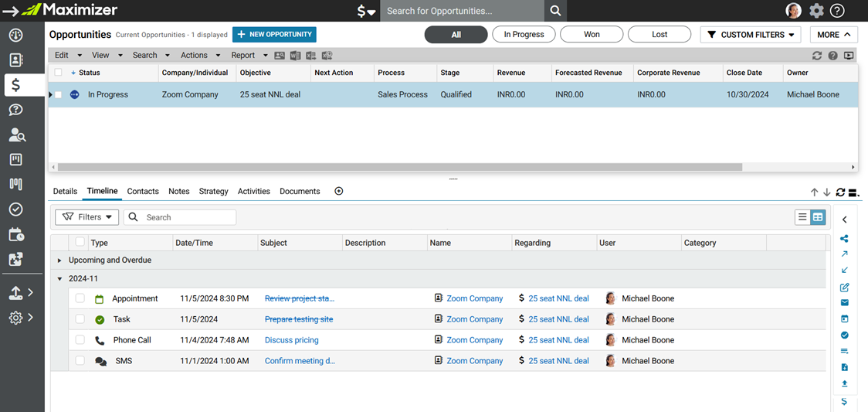Open the Actions menu dropdown

[x=200, y=56]
